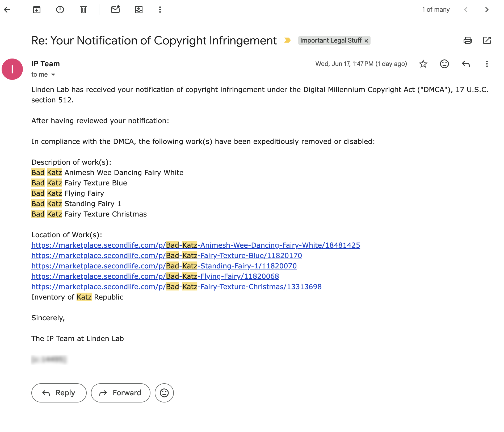Mark the email as unread
Image resolution: width=504 pixels, height=432 pixels.
tap(115, 10)
